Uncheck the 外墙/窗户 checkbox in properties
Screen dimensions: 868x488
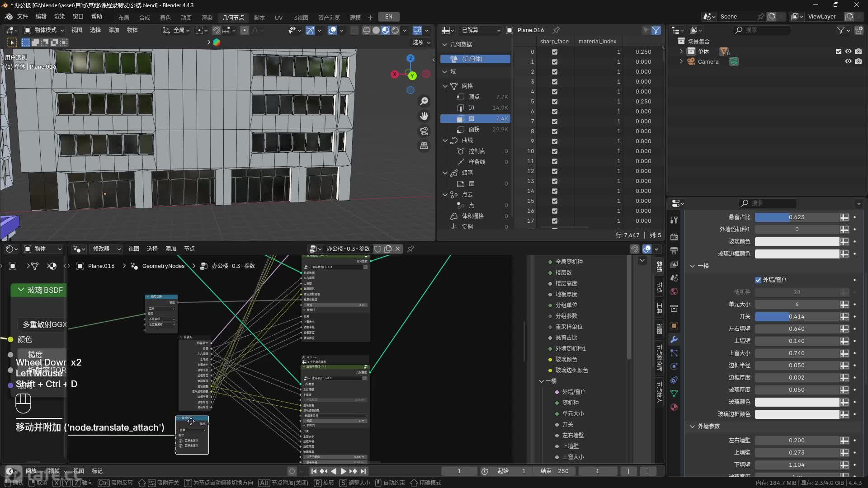pos(758,280)
